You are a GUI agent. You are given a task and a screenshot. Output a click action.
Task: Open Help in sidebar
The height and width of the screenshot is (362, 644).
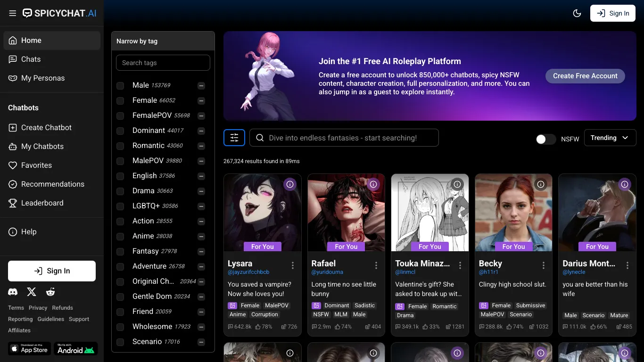52,232
